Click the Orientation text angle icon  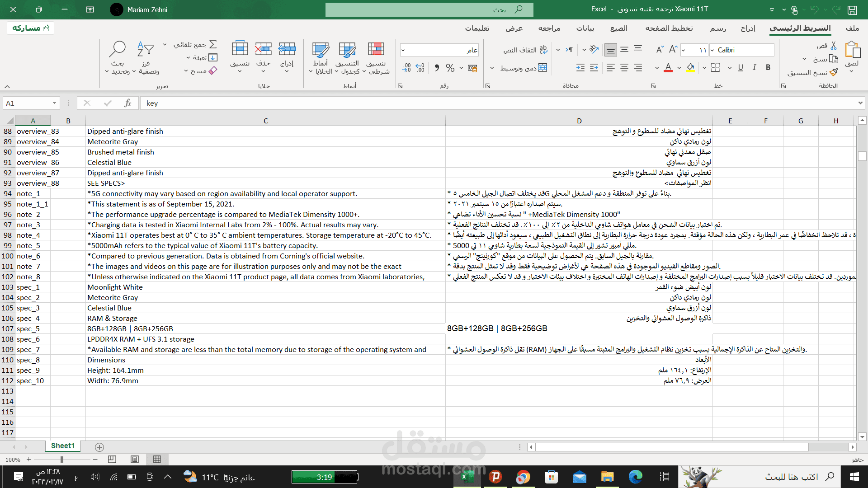click(594, 50)
